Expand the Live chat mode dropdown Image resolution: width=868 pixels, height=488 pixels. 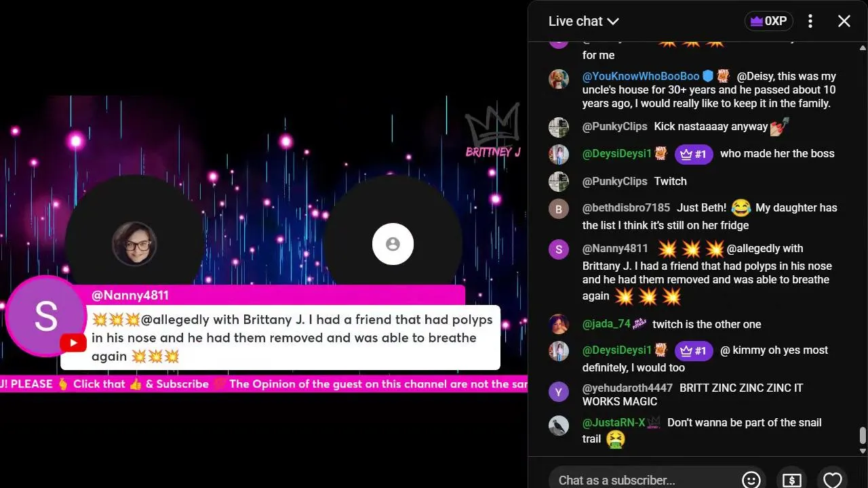click(584, 21)
